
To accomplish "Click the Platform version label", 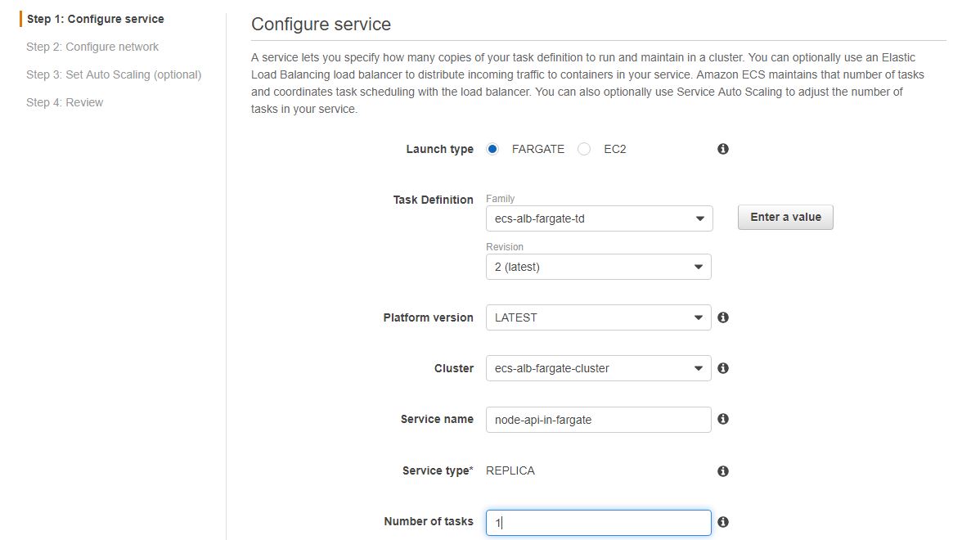I will (x=428, y=317).
